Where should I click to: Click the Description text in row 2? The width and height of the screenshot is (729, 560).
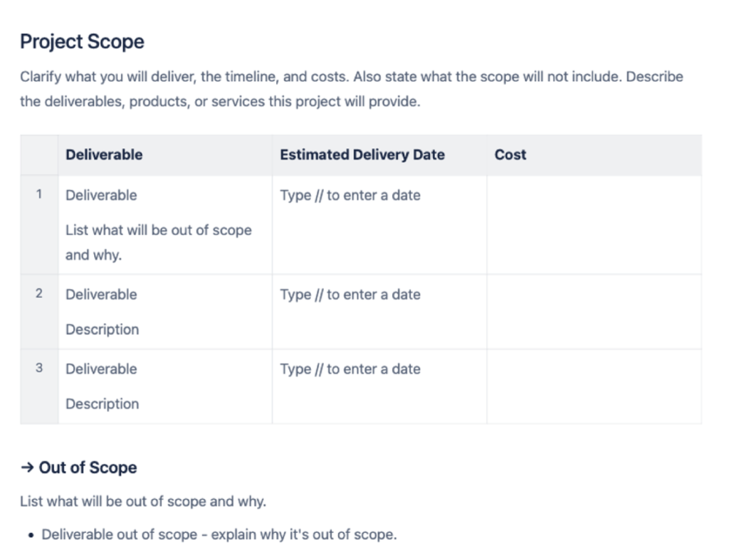[x=102, y=329]
